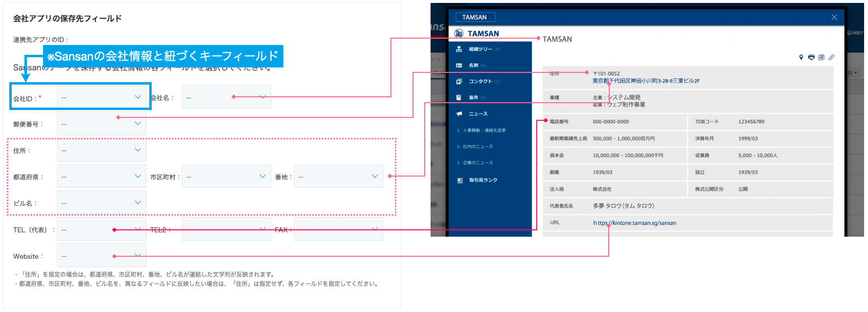868x312 pixels.
Task: Open 人事異動・連絡先変更 news sub-item
Action: click(484, 131)
